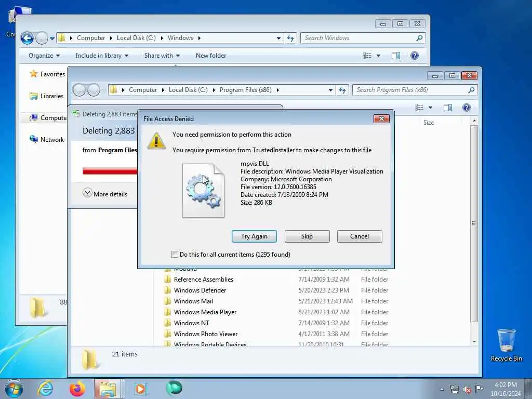Select Computer in navigation pane
Image resolution: width=532 pixels, height=399 pixels.
[x=48, y=118]
